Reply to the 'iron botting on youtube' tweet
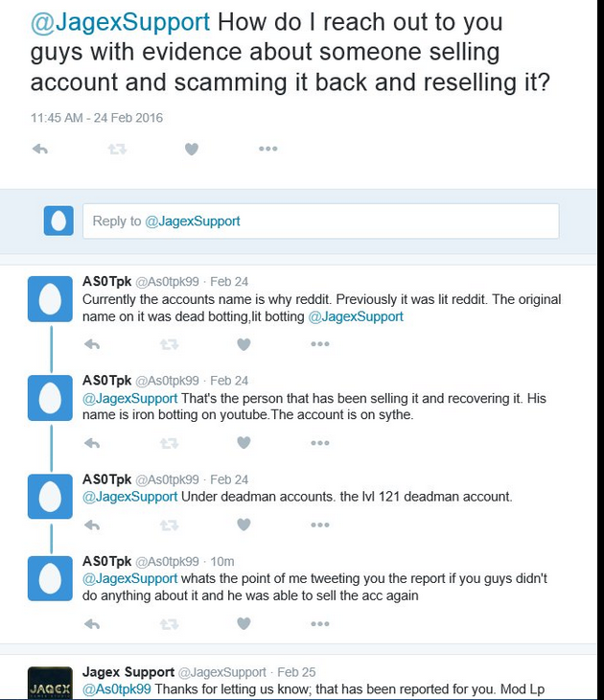This screenshot has width=604, height=700. (92, 443)
